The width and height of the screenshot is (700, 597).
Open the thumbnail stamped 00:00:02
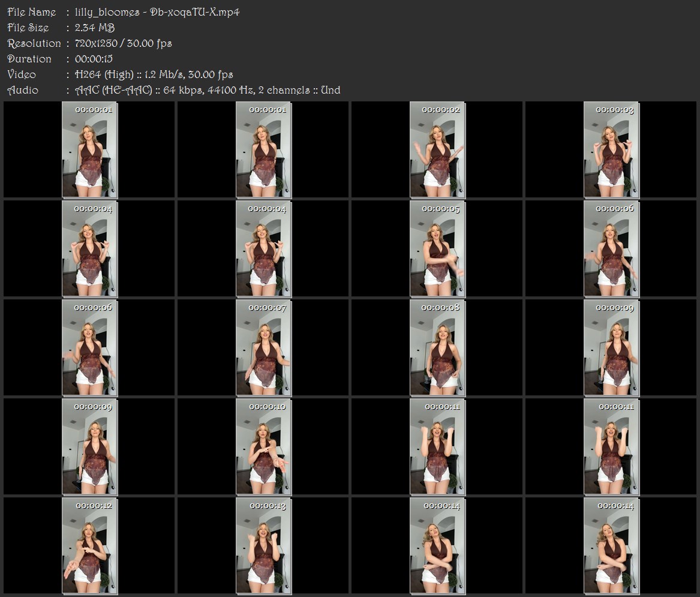437,149
